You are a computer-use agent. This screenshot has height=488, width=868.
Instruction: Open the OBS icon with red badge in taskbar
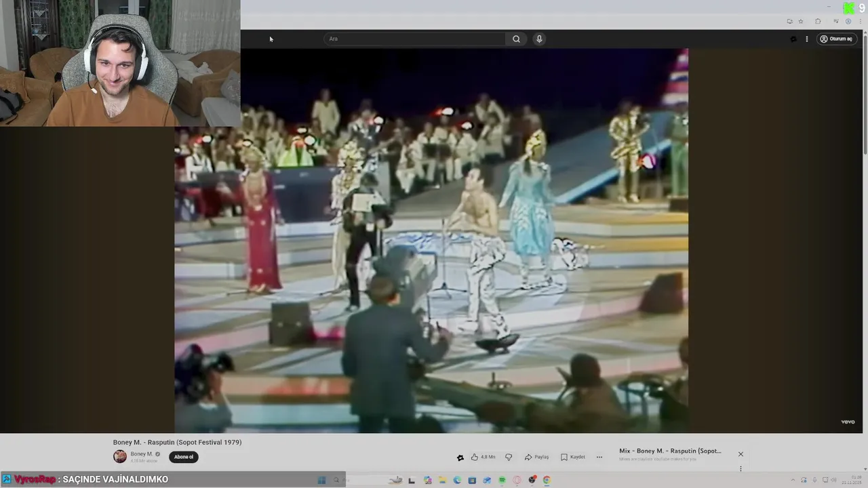pos(532,480)
